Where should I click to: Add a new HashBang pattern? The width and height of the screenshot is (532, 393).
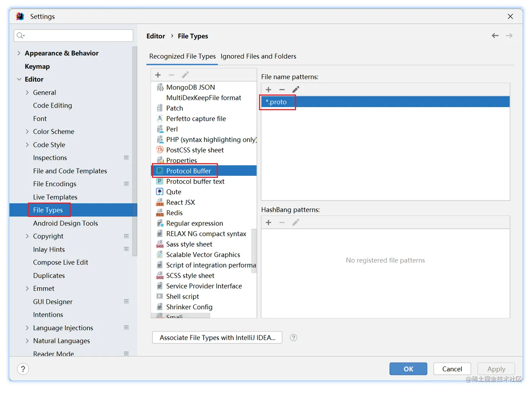tap(268, 222)
